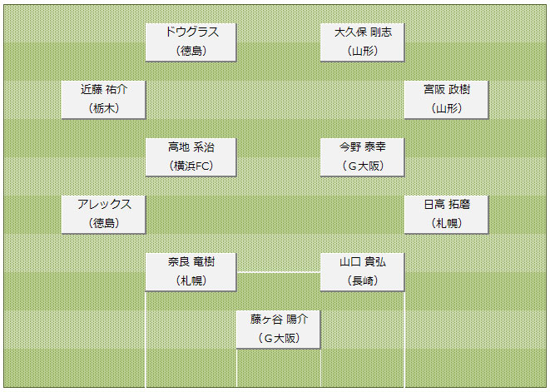550x392 pixels.
Task: Select the 宮阪 政樹 player card
Action: [x=446, y=99]
